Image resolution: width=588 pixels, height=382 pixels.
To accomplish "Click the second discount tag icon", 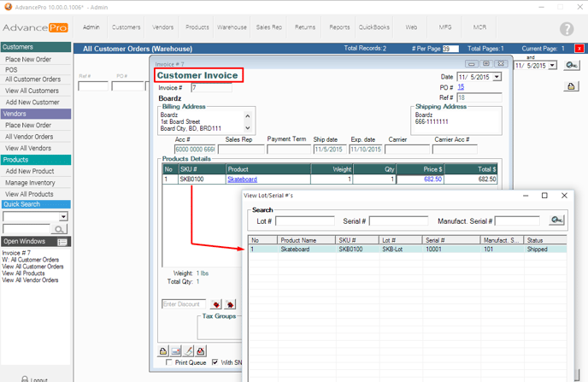I will click(x=230, y=304).
